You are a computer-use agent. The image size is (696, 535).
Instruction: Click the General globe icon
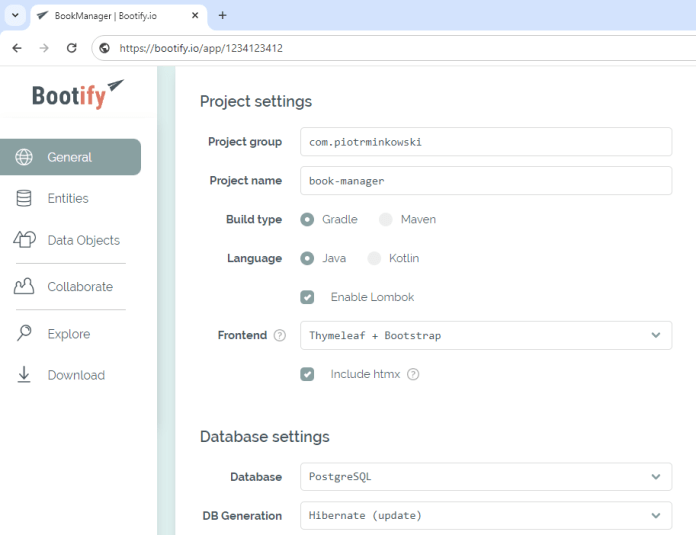pyautogui.click(x=24, y=157)
